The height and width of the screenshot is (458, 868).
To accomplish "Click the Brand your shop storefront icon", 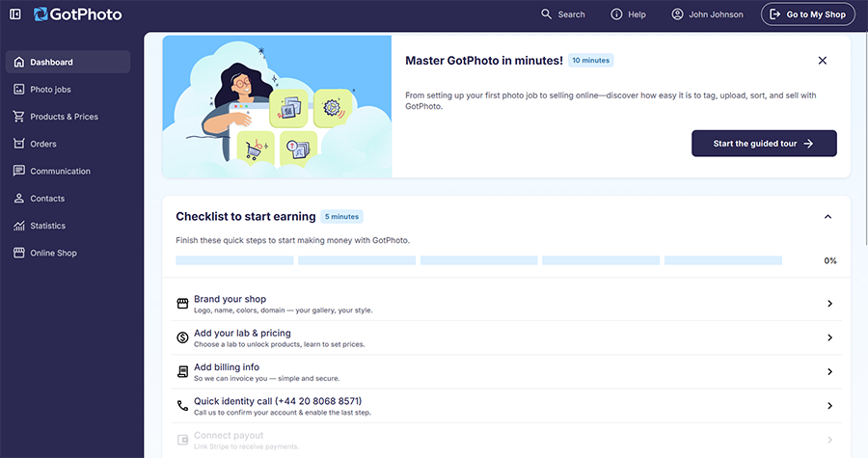I will pyautogui.click(x=182, y=304).
